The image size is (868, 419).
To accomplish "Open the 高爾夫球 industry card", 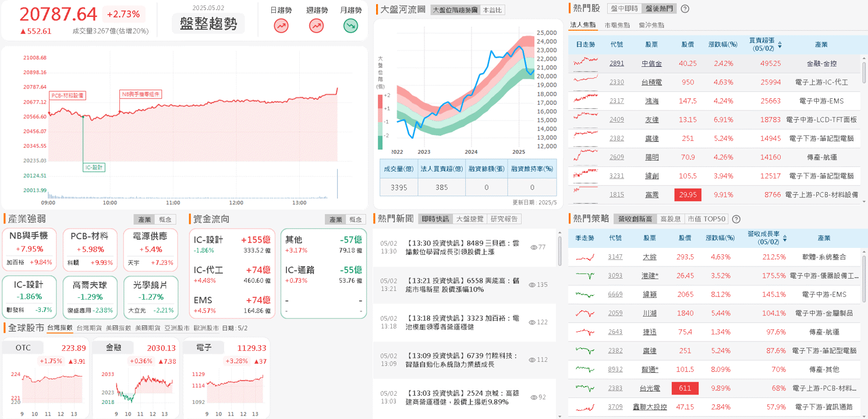I will pyautogui.click(x=90, y=297).
